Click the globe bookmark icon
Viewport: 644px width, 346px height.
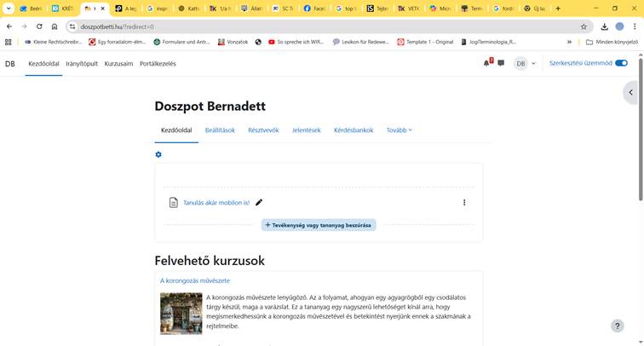coord(258,42)
